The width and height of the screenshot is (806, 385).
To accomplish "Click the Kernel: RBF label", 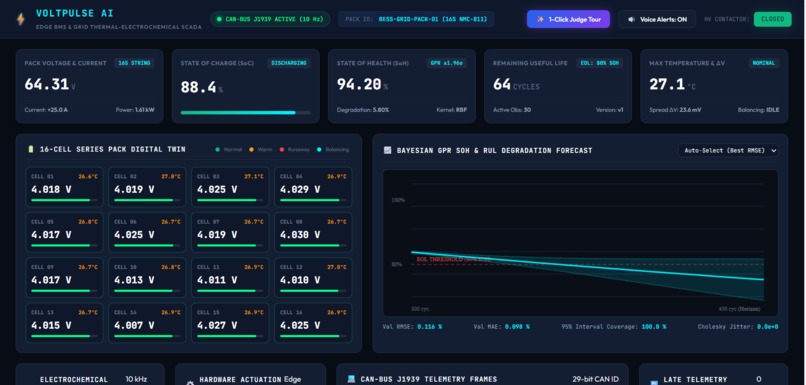I will (x=452, y=109).
